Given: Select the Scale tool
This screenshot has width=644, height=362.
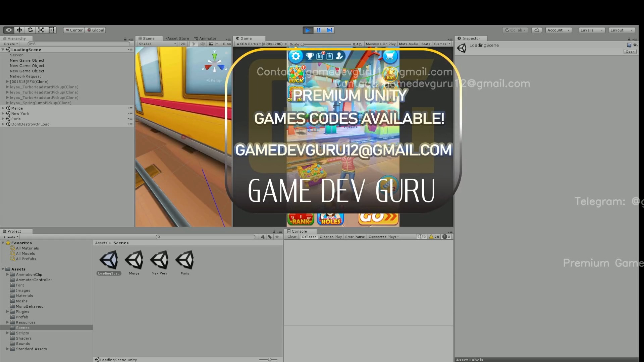Looking at the screenshot, I should (x=41, y=30).
